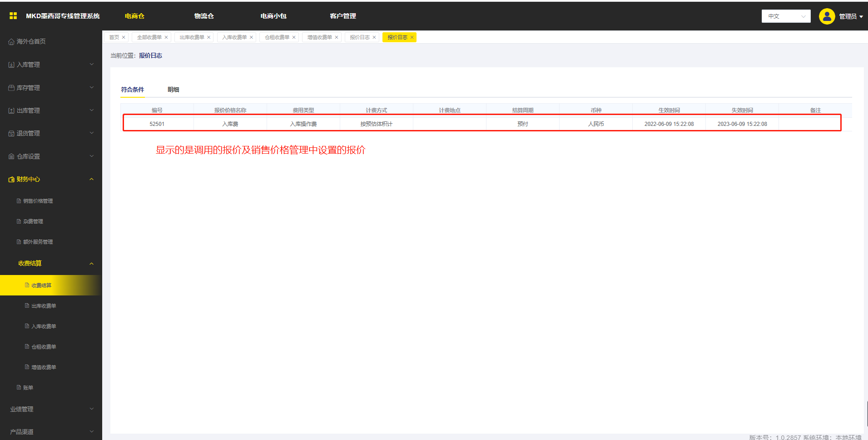This screenshot has height=440, width=868.
Task: Switch to the 明细 tab
Action: 173,90
